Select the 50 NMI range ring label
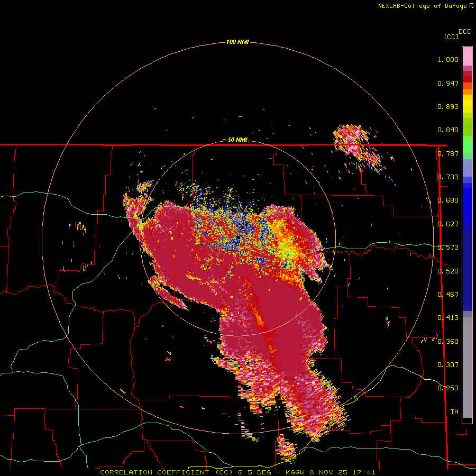 pos(237,140)
